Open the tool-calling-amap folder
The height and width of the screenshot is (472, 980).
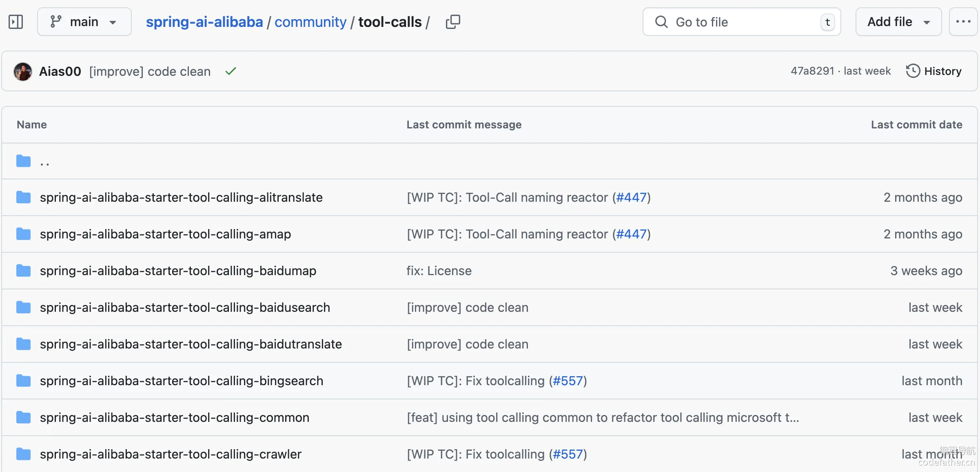tap(165, 234)
